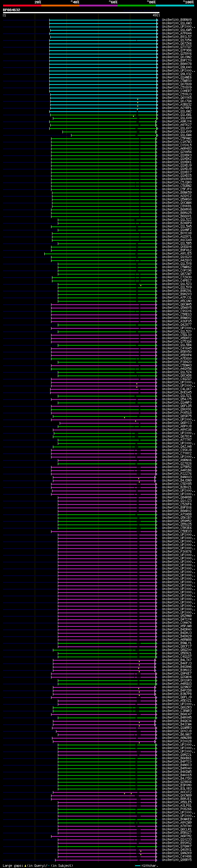This screenshot has width=197, height=868.
Task: Select hit label UniRef100_Q298X6
Action: point(177,782)
